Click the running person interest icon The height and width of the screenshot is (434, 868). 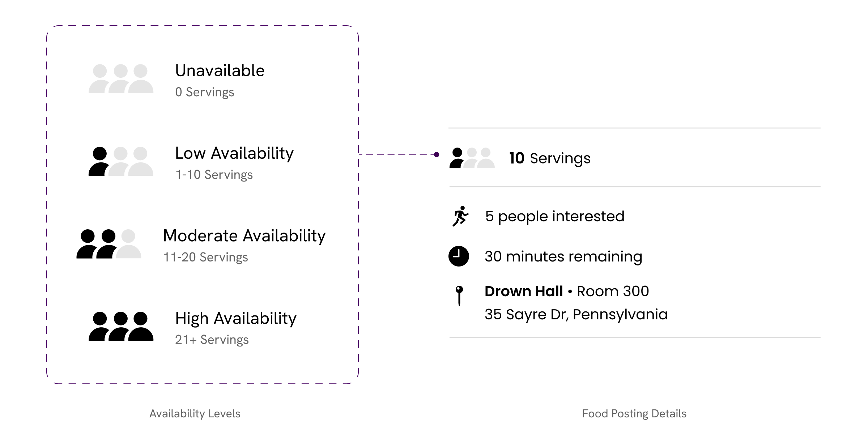(460, 216)
